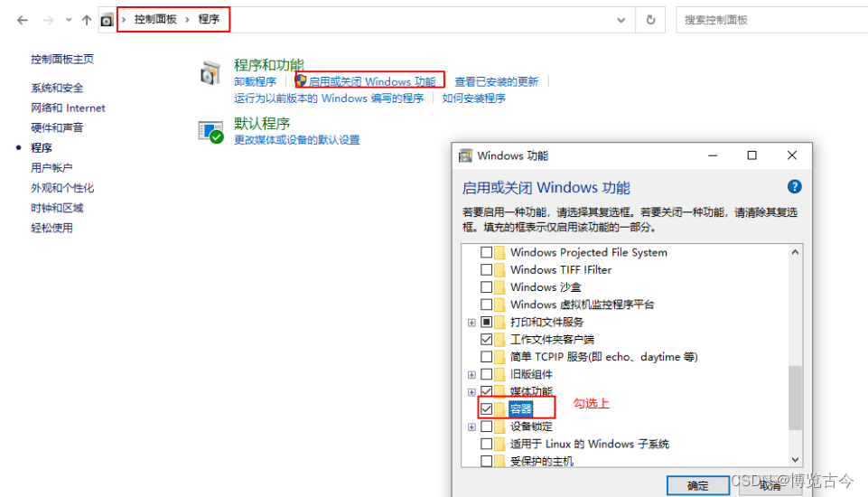Viewport: 868px width, 497px height.
Task: Click the 程序和功能 icon
Action: pos(210,73)
